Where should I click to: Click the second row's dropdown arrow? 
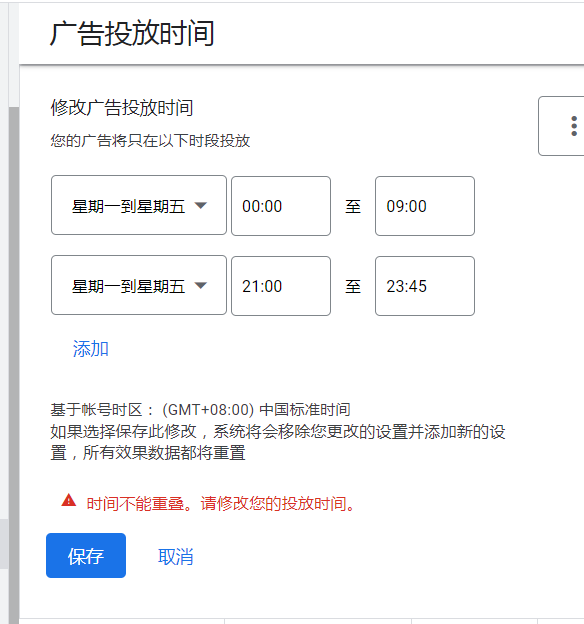click(201, 285)
